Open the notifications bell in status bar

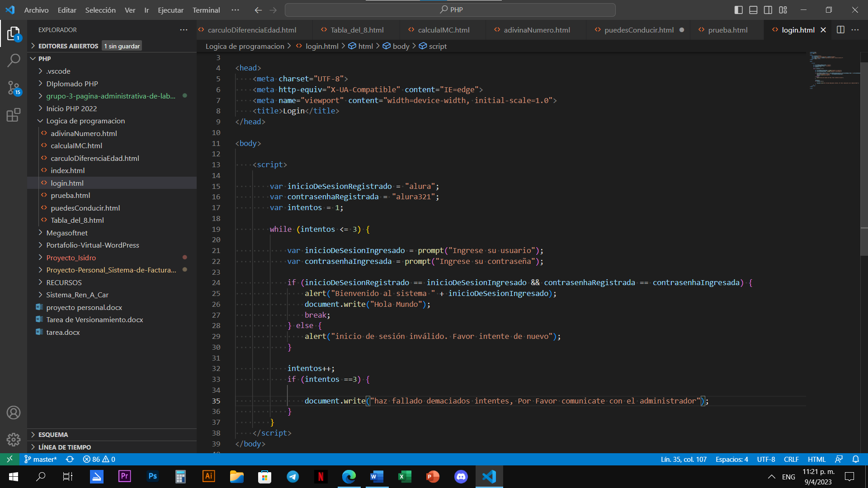click(x=855, y=459)
